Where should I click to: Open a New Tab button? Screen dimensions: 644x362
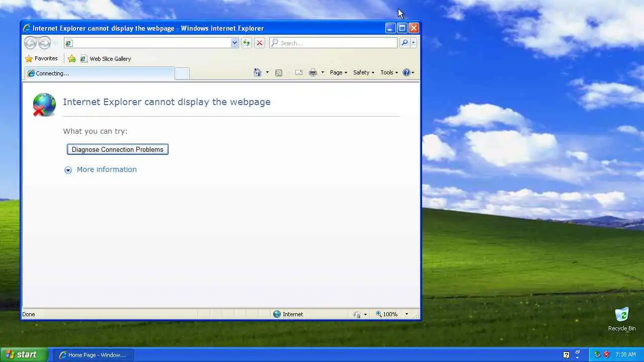pyautogui.click(x=182, y=73)
